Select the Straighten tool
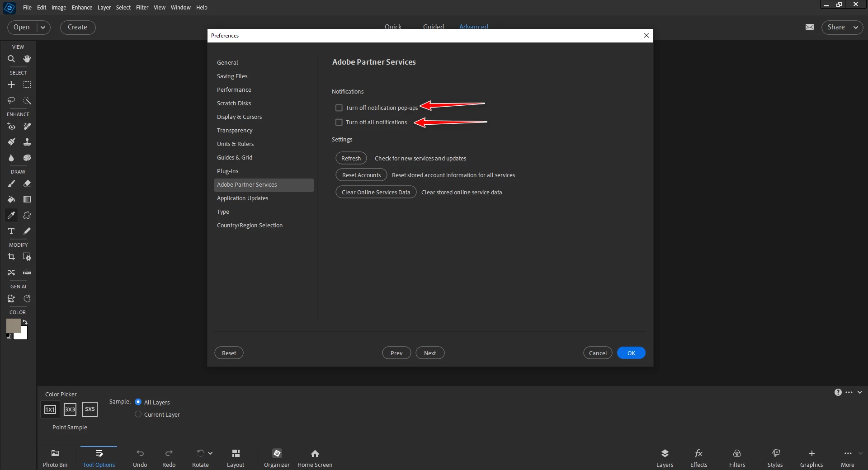This screenshot has height=470, width=868. (27, 273)
